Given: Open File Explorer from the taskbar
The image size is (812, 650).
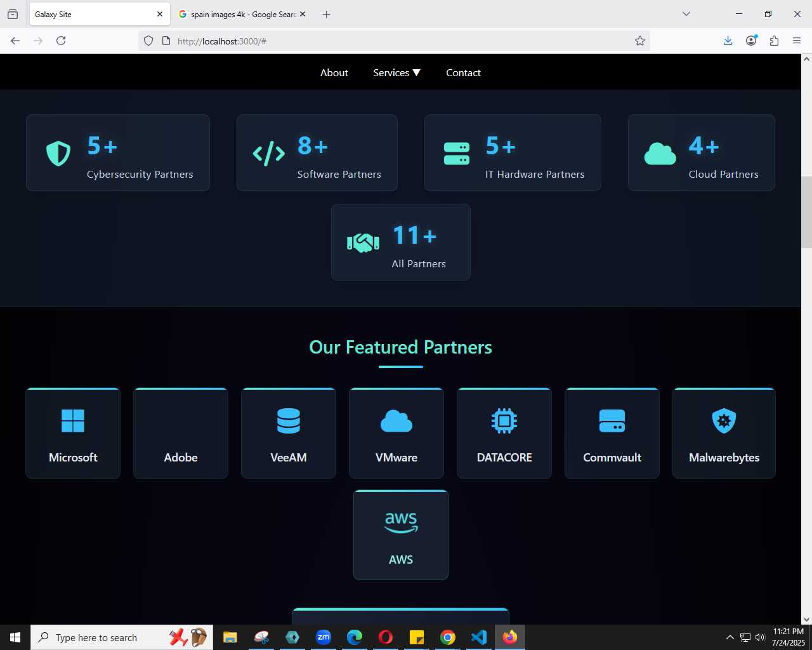Looking at the screenshot, I should (230, 637).
